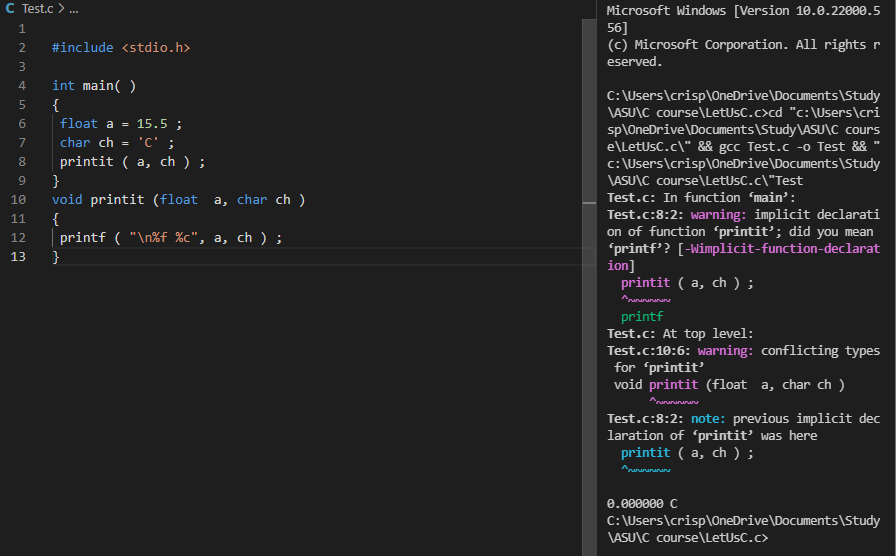Click line number 1 in gutter
Screen dimensions: 896x556
22,29
